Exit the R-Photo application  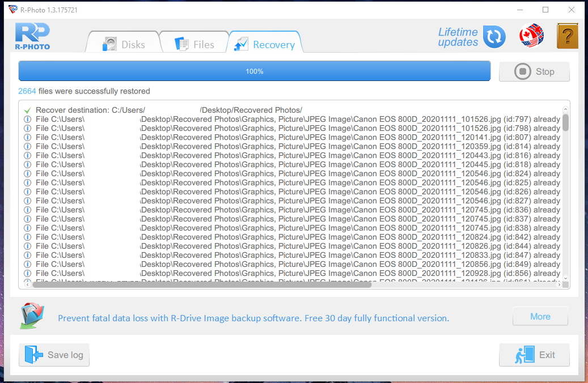[534, 355]
